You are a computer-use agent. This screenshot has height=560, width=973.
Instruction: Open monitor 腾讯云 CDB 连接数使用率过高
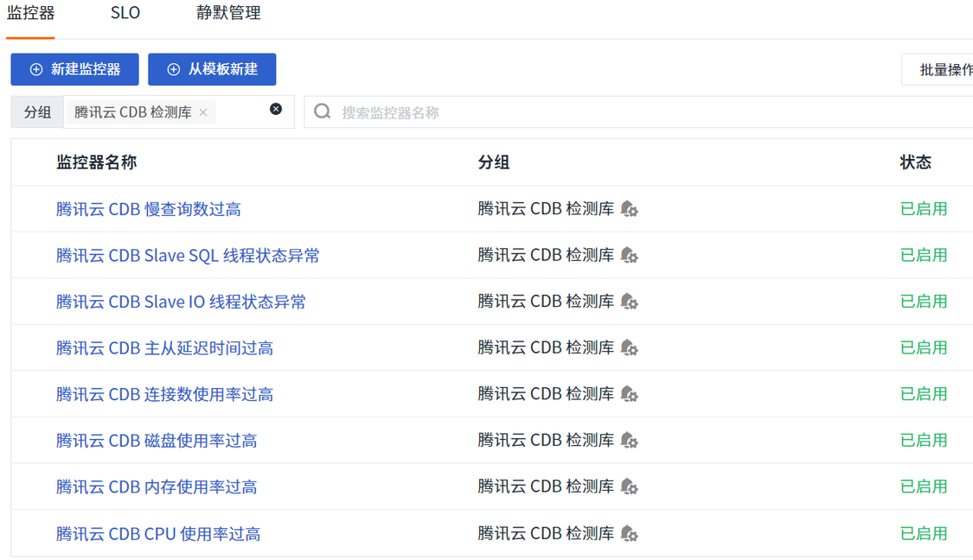click(x=164, y=394)
